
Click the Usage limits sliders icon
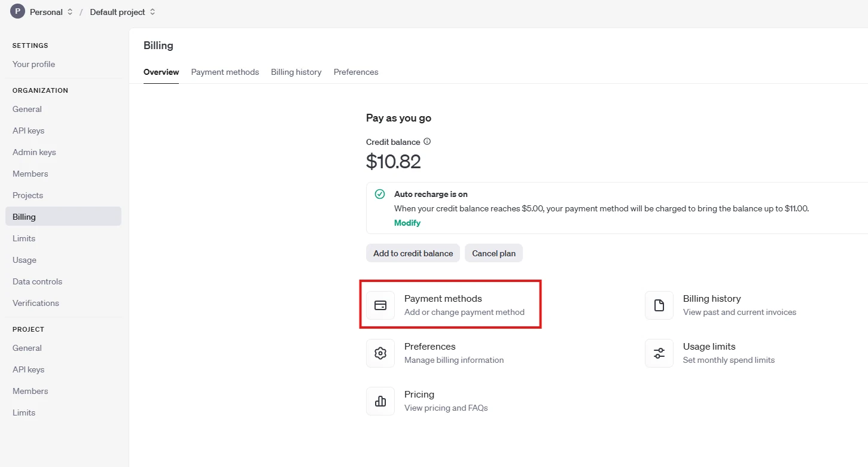659,353
